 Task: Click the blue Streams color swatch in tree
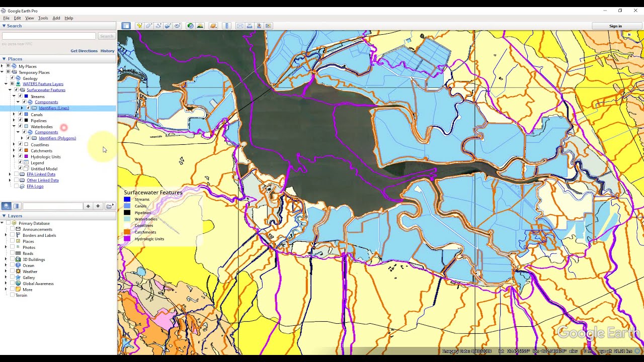tap(26, 96)
